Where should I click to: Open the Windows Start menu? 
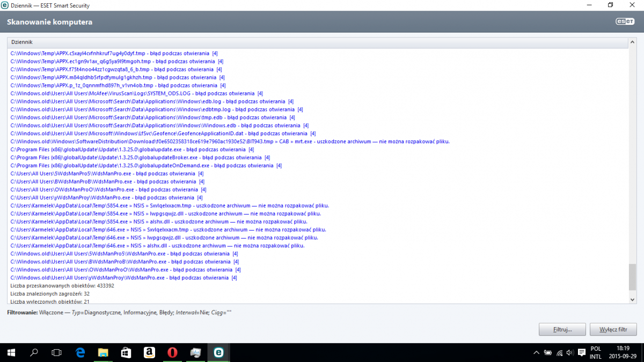pyautogui.click(x=11, y=352)
